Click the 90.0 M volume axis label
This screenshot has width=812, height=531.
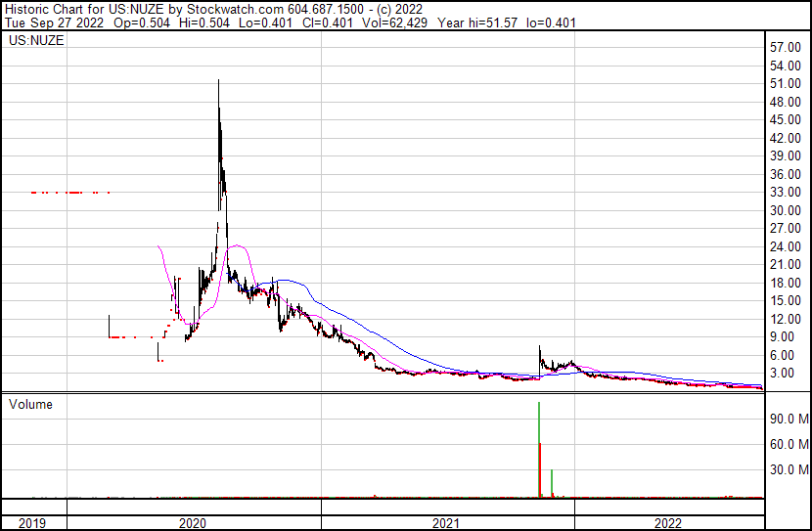point(788,419)
